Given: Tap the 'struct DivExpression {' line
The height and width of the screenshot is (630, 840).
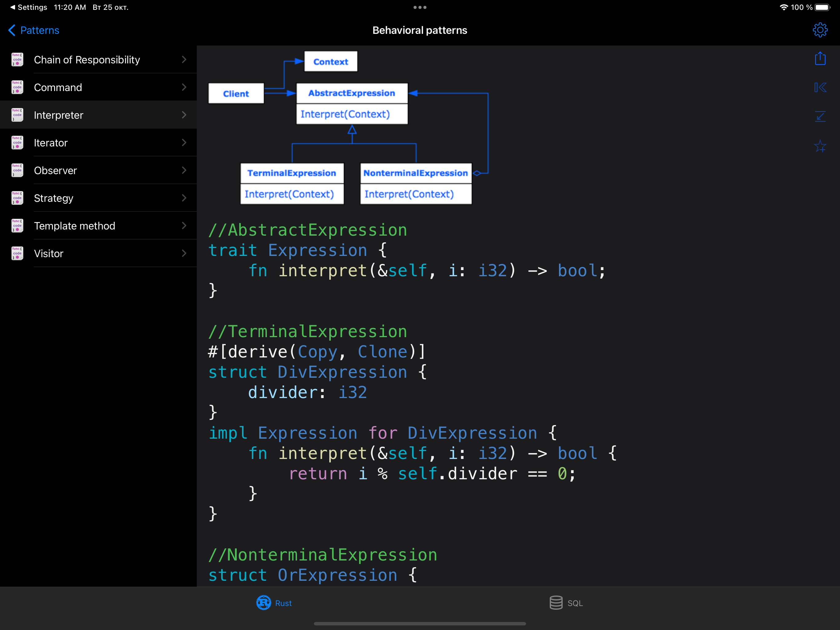Looking at the screenshot, I should (318, 372).
